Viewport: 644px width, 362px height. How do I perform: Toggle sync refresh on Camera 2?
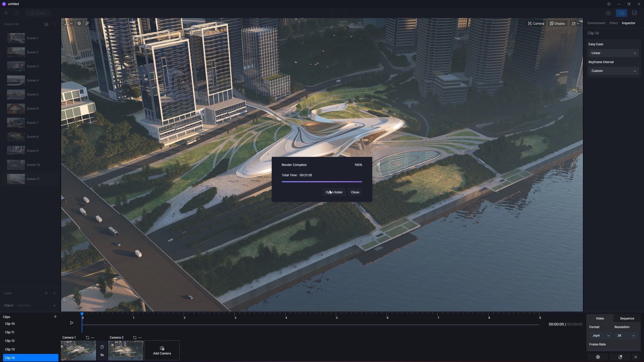(x=135, y=338)
